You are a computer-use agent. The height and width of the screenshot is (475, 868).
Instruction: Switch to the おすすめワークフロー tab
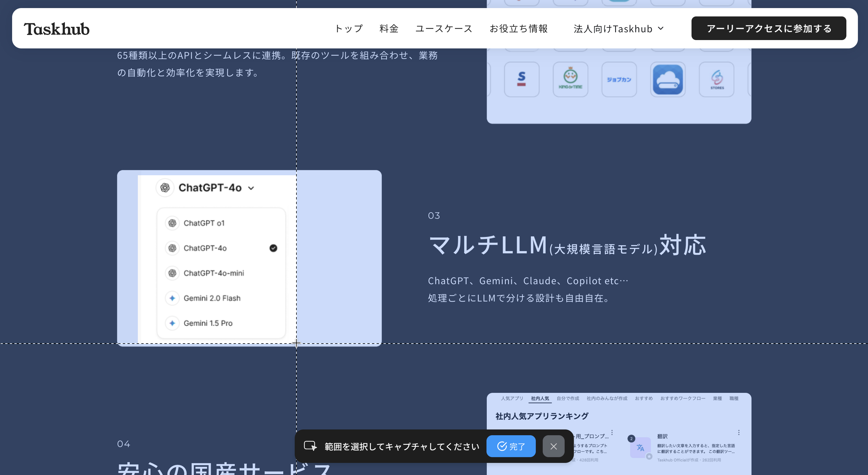coord(683,398)
